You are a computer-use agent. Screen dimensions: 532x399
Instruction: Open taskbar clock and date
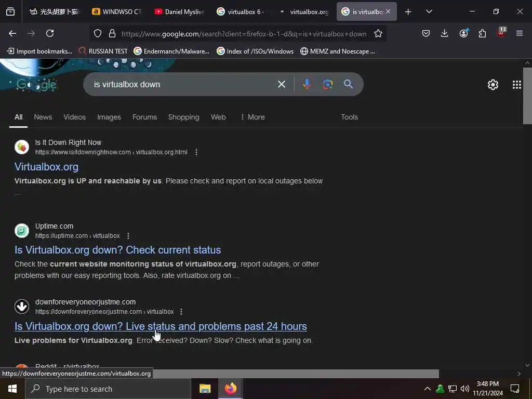click(487, 389)
